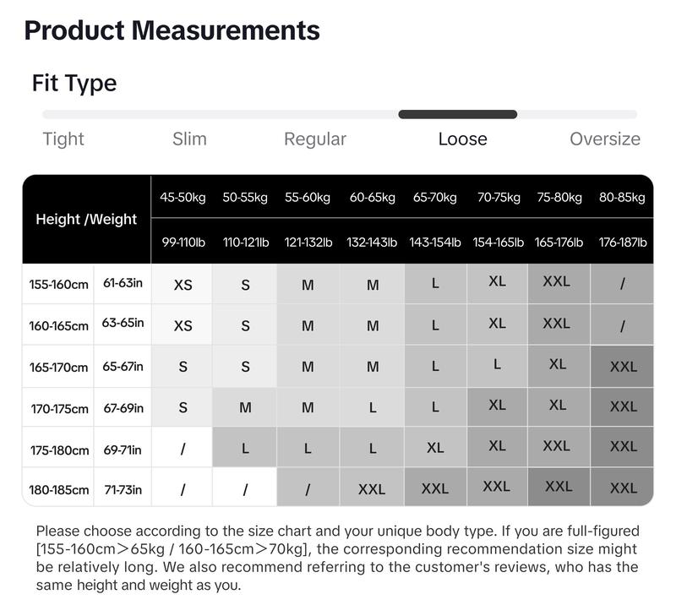This screenshot has width=676, height=616.
Task: Select the Slim fit type label
Action: click(189, 139)
